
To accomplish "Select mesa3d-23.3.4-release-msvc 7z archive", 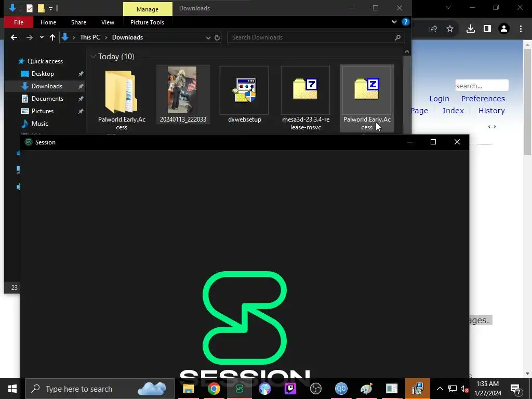I will click(x=305, y=98).
